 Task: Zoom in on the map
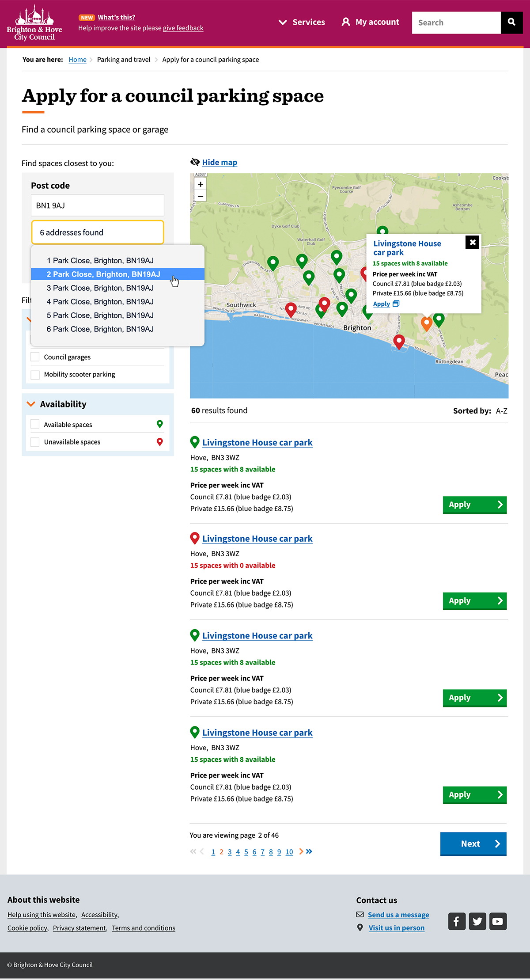(201, 184)
